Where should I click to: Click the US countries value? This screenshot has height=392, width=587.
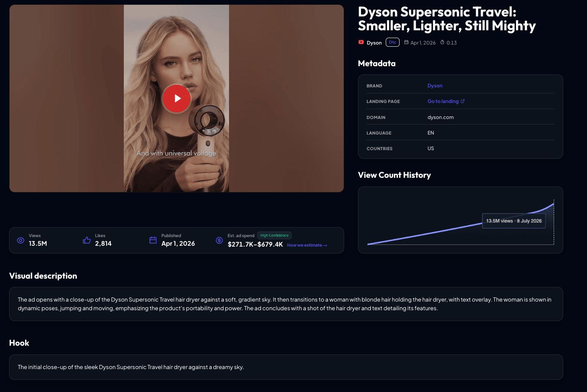click(x=431, y=148)
